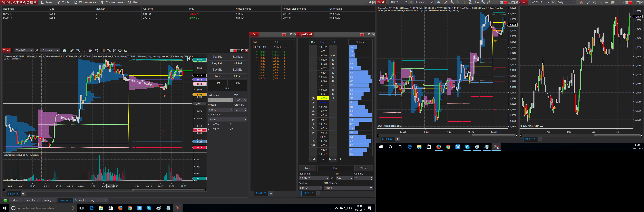Screen dimensions: 644x212
Task: Click Flat button in the SuperDOM
Action: click(x=335, y=168)
